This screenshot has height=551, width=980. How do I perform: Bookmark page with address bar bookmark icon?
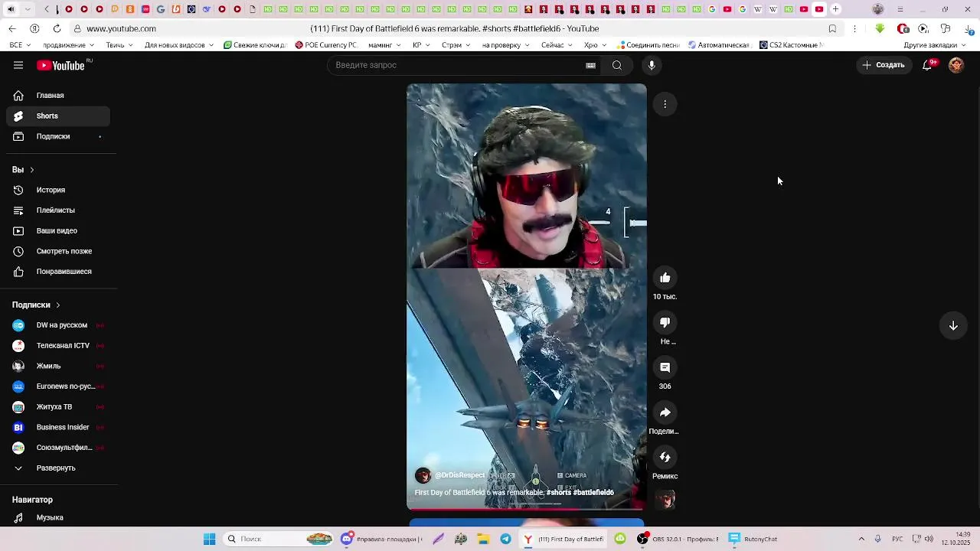coord(832,28)
